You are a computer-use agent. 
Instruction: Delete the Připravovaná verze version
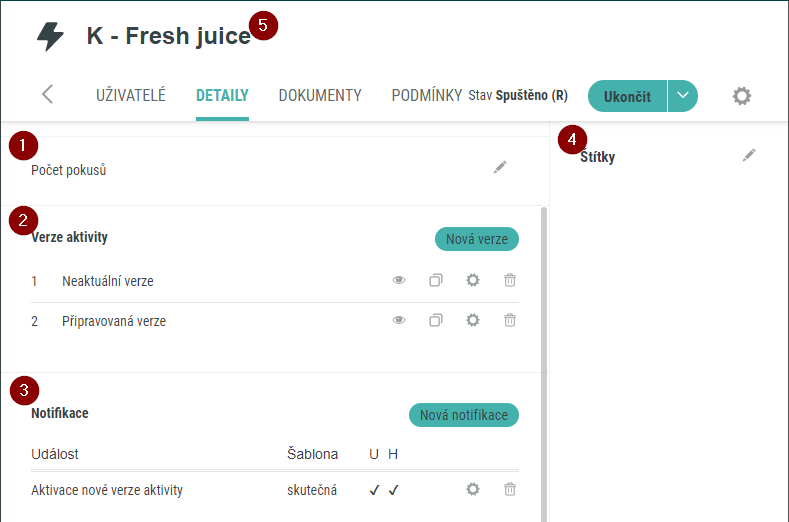point(510,320)
